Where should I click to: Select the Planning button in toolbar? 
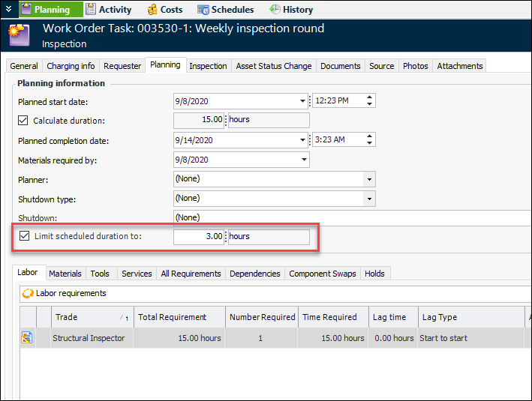coord(44,10)
